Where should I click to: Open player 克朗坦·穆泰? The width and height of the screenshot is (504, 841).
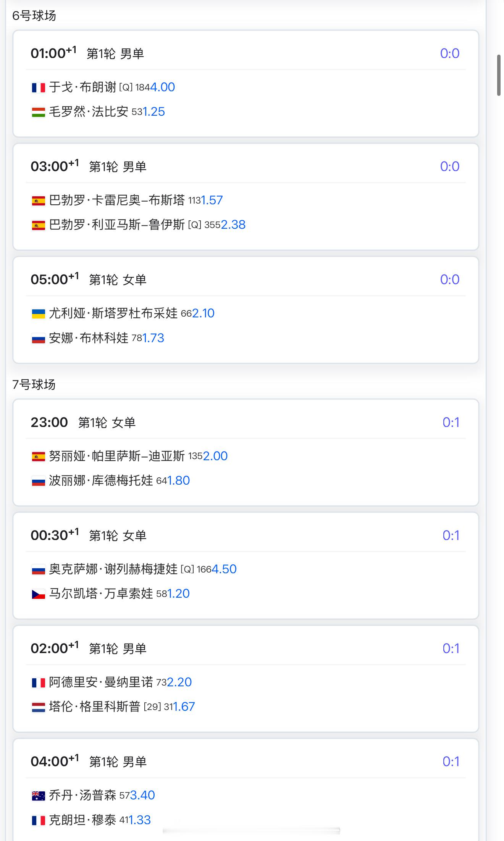82,820
